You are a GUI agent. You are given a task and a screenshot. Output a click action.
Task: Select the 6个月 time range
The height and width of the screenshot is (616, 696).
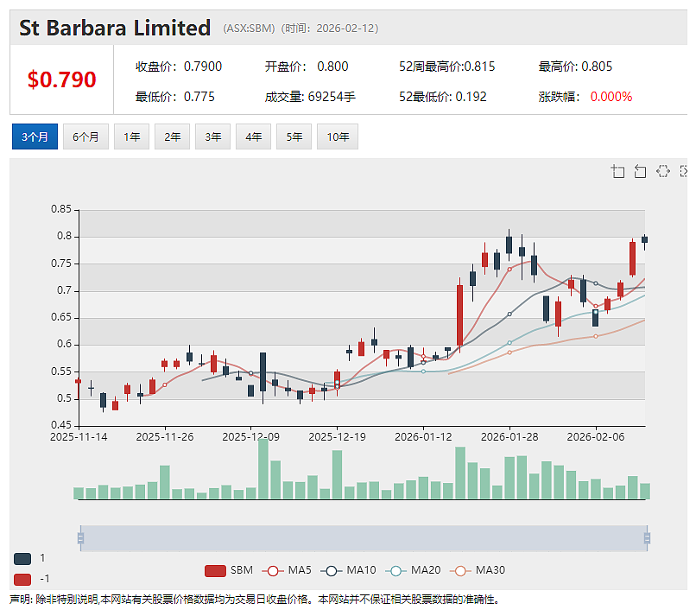click(85, 137)
